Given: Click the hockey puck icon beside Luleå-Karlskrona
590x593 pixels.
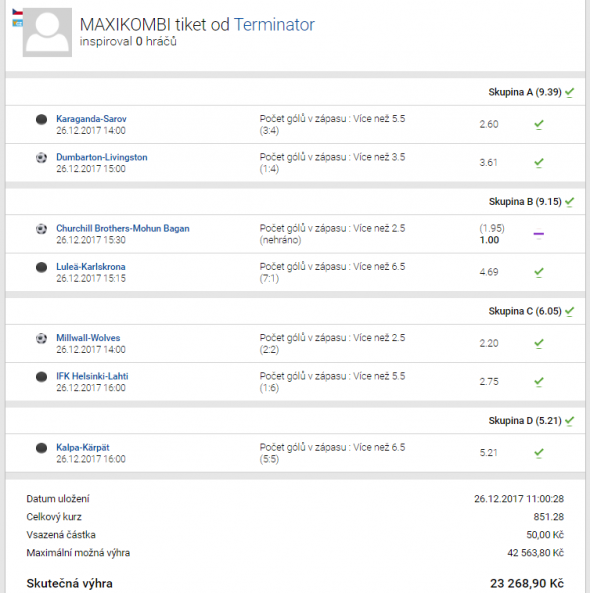Looking at the screenshot, I should click(x=41, y=267).
